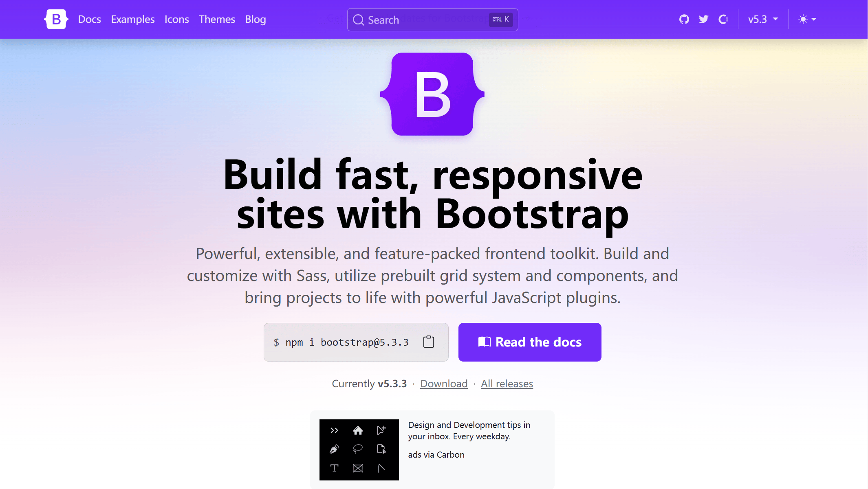Open the All releases link

point(507,384)
